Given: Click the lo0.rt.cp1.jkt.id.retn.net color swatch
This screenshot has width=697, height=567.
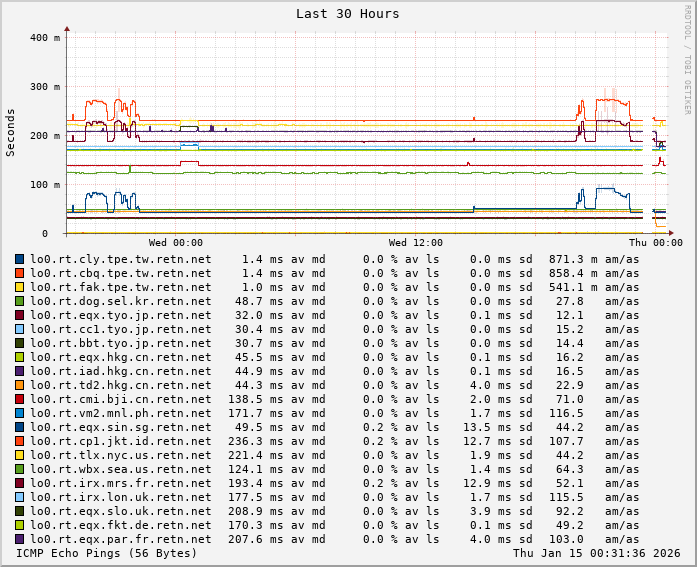Looking at the screenshot, I should tap(19, 441).
